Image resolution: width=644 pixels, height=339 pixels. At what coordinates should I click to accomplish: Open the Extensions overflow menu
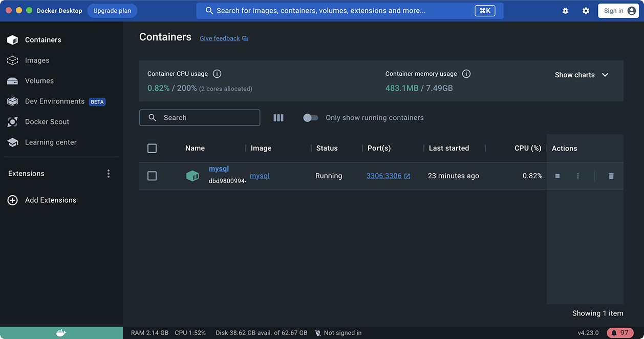click(x=108, y=173)
